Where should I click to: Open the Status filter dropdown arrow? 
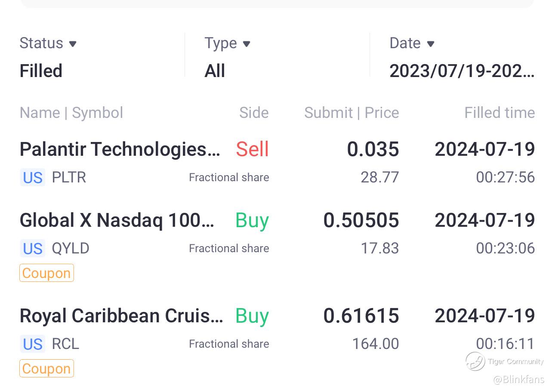tap(73, 44)
